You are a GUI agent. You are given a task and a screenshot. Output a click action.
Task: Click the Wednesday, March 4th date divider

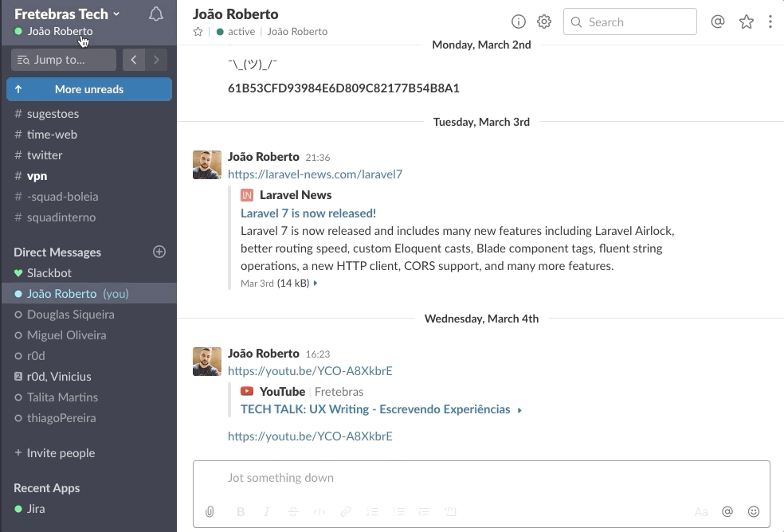click(x=481, y=319)
